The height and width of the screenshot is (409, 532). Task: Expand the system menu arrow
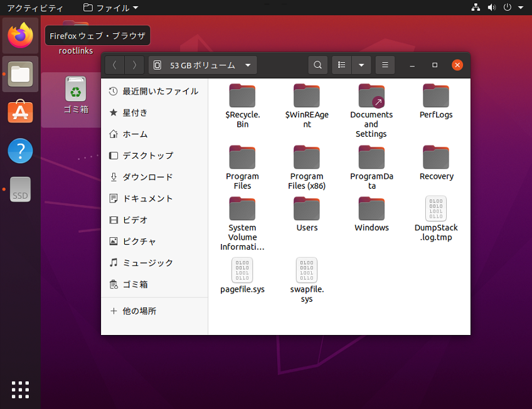(x=521, y=7)
